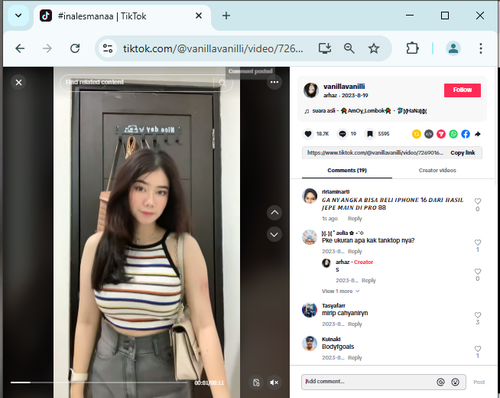
Task: Save the video with the bookmark icon
Action: [370, 134]
